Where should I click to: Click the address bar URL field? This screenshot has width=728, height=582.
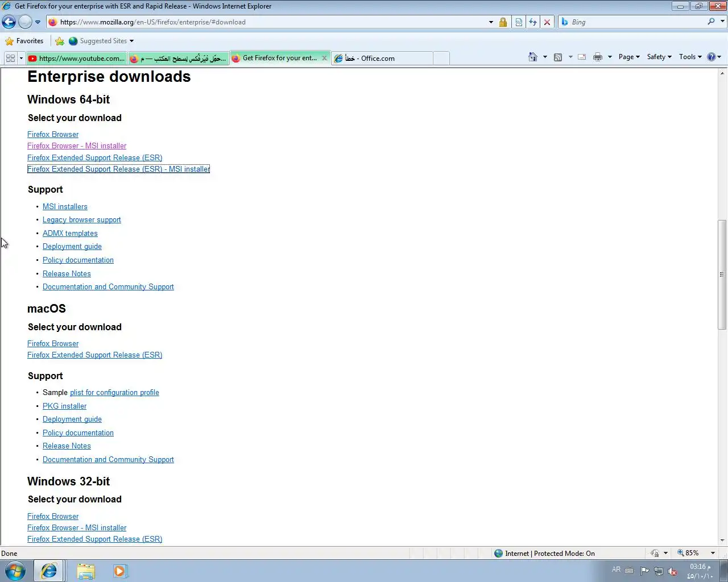point(267,22)
